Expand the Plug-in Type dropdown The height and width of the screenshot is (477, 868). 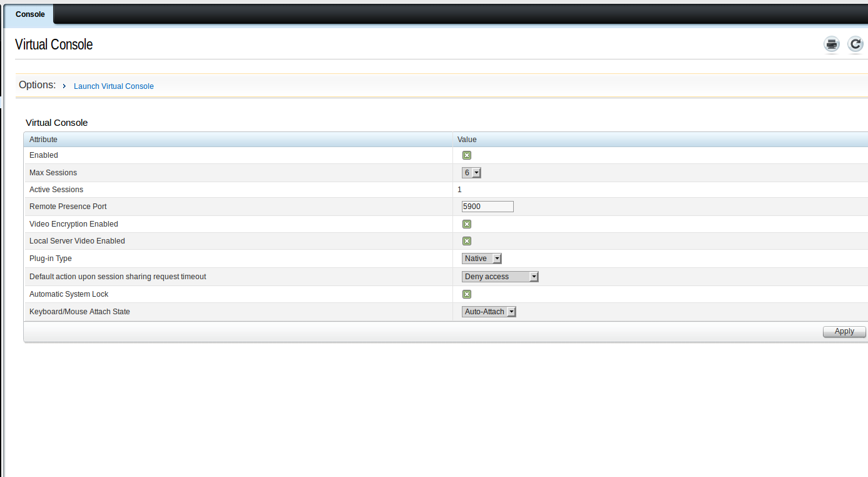pos(482,259)
